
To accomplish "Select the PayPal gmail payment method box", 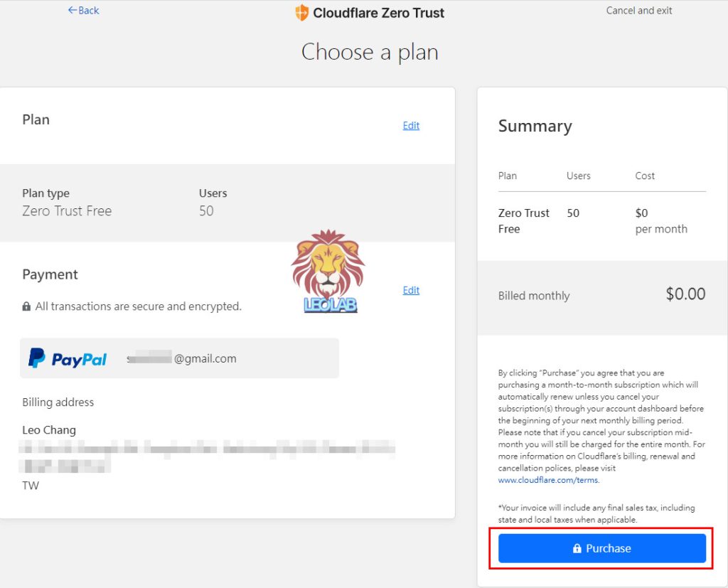I will [179, 358].
